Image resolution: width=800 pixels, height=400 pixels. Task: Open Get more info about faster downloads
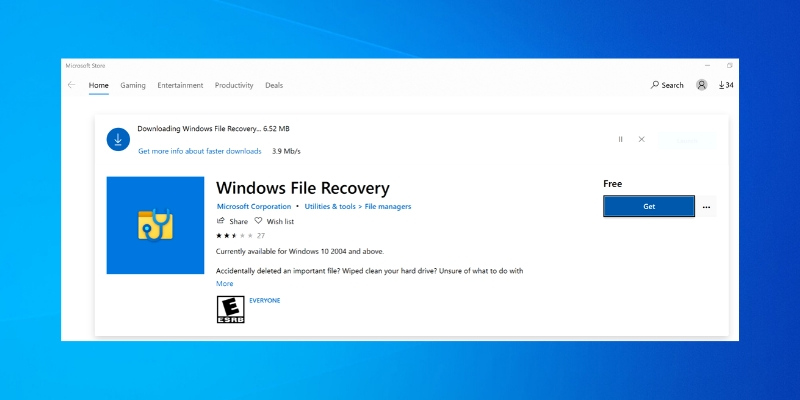pos(200,152)
